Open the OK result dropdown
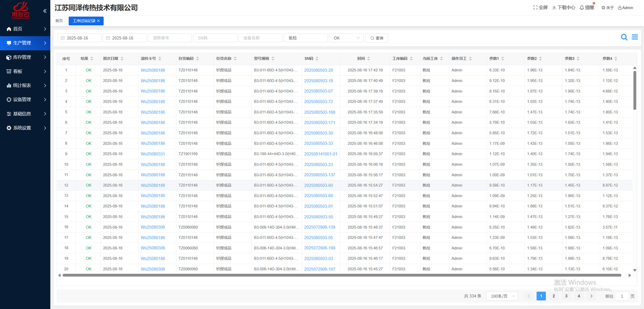This screenshot has height=309, width=644. [x=346, y=38]
